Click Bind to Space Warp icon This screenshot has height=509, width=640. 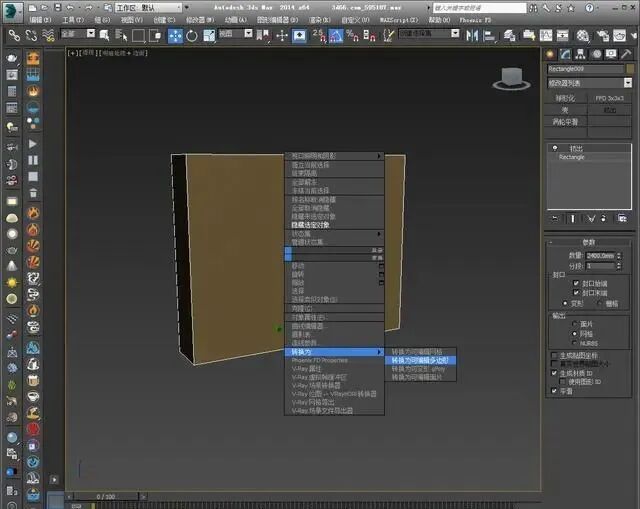(x=48, y=36)
